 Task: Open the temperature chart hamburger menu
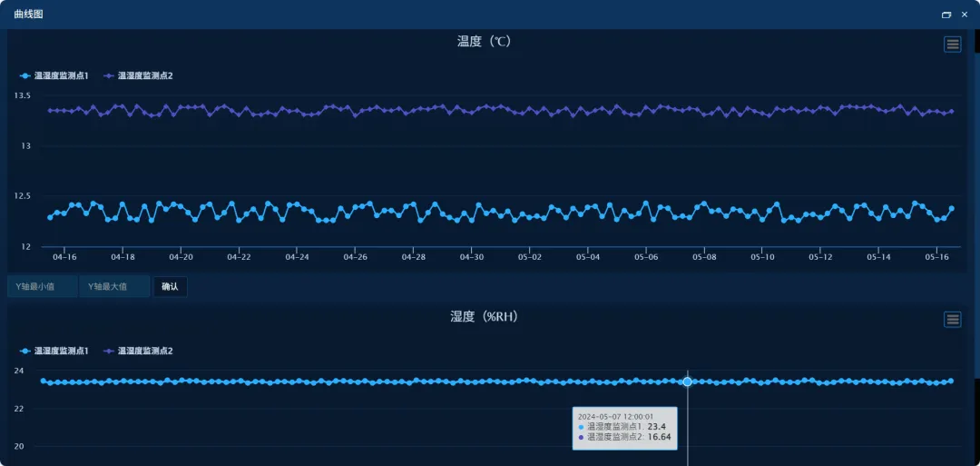(x=952, y=44)
